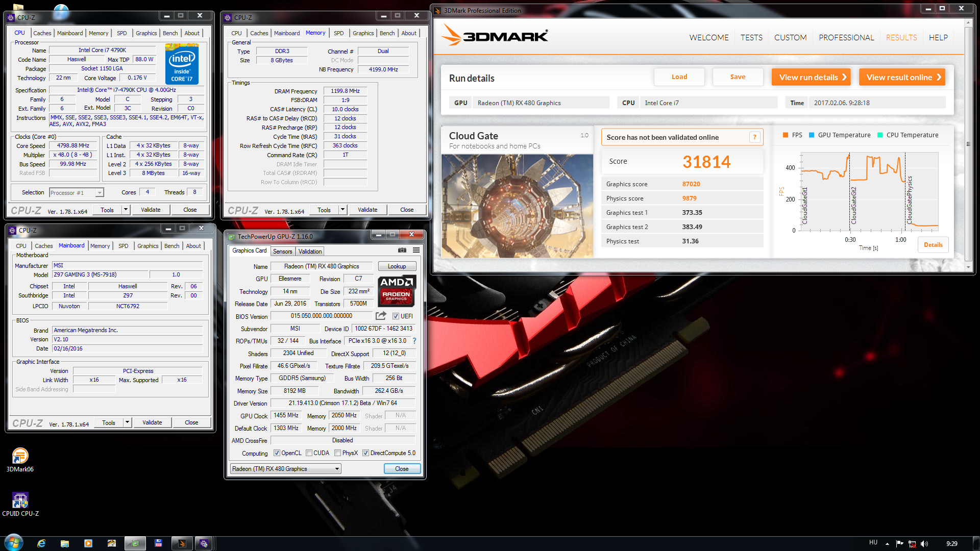980x551 pixels.
Task: Click Validate in the Memory tab CPU-Z window
Action: pyautogui.click(x=367, y=210)
